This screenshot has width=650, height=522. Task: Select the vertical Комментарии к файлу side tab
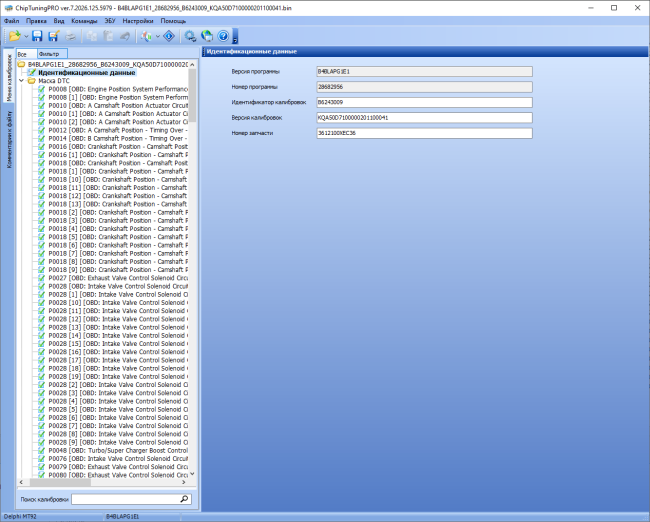(9, 139)
